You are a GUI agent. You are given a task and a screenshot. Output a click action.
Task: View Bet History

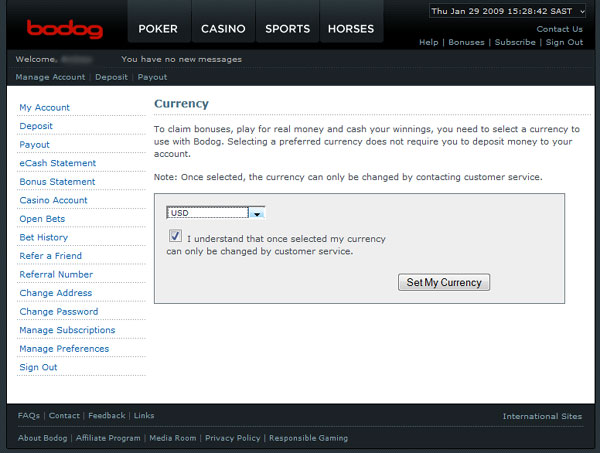44,237
